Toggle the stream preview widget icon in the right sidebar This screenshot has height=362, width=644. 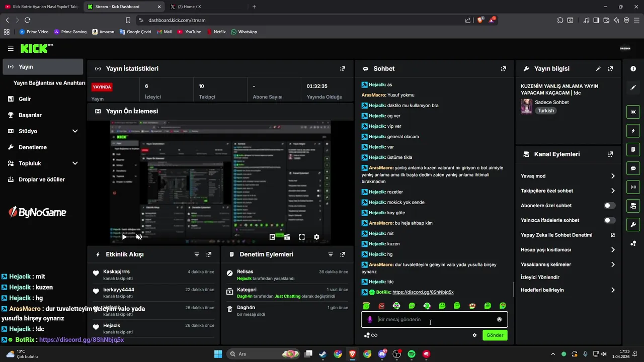(x=633, y=112)
